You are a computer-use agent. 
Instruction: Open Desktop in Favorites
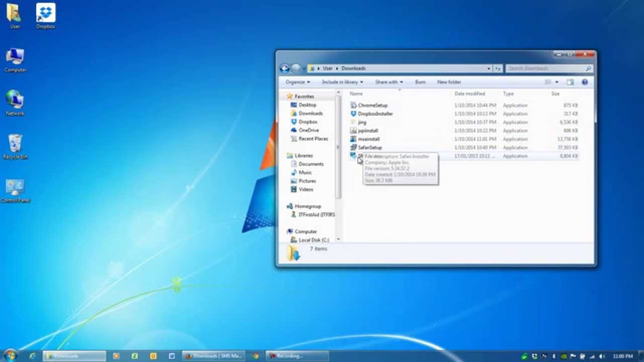pos(307,105)
